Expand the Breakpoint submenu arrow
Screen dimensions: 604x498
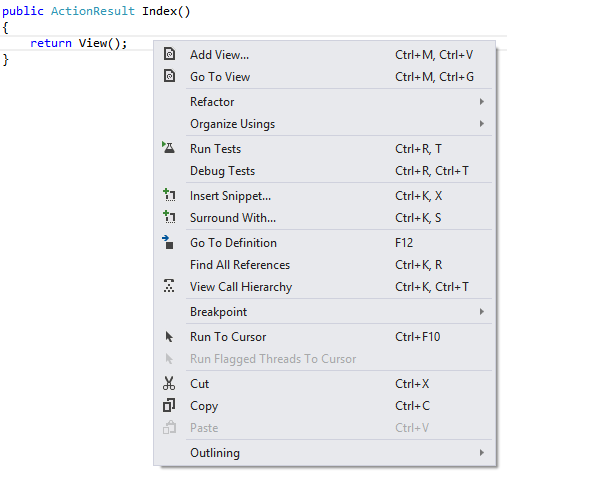coord(482,312)
